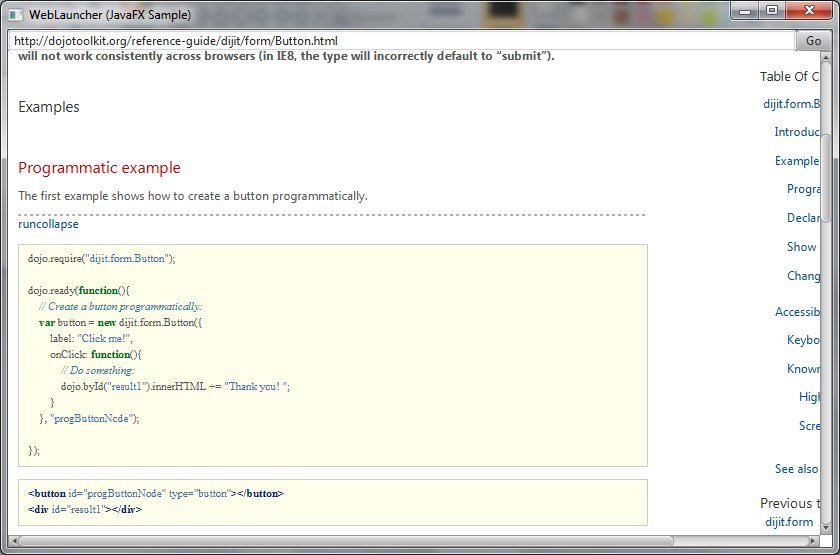The width and height of the screenshot is (840, 555).
Task: Navigate to the Chang… sidebar link
Action: click(x=803, y=276)
